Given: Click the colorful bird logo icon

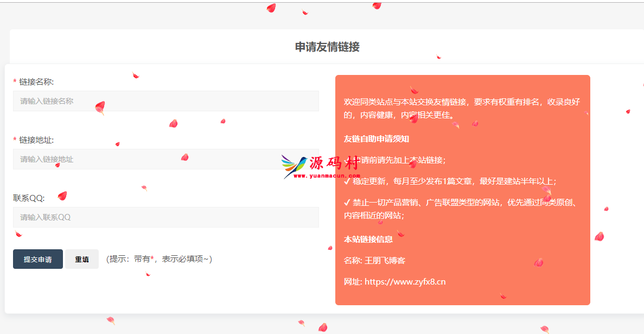Looking at the screenshot, I should tap(294, 166).
